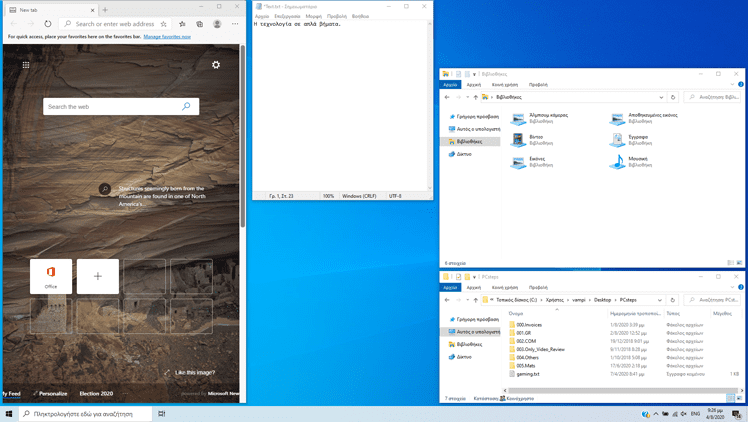Show hidden system tray icons
The height and width of the screenshot is (422, 748).
656,414
